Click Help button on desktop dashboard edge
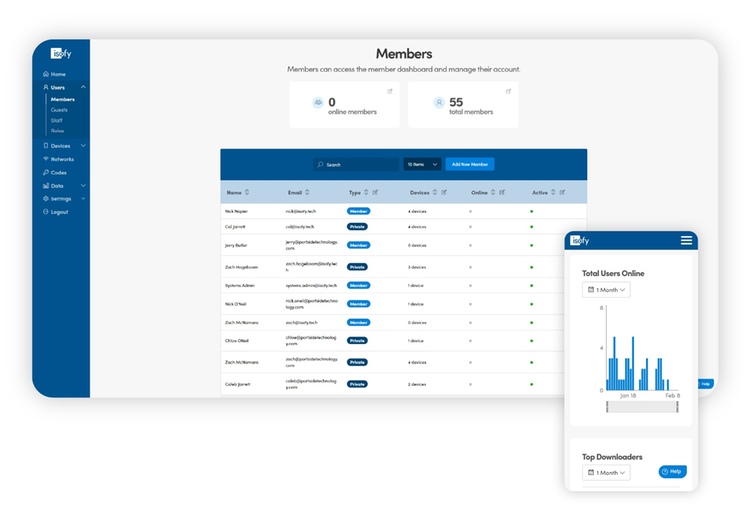The width and height of the screenshot is (750, 531). pyautogui.click(x=706, y=384)
